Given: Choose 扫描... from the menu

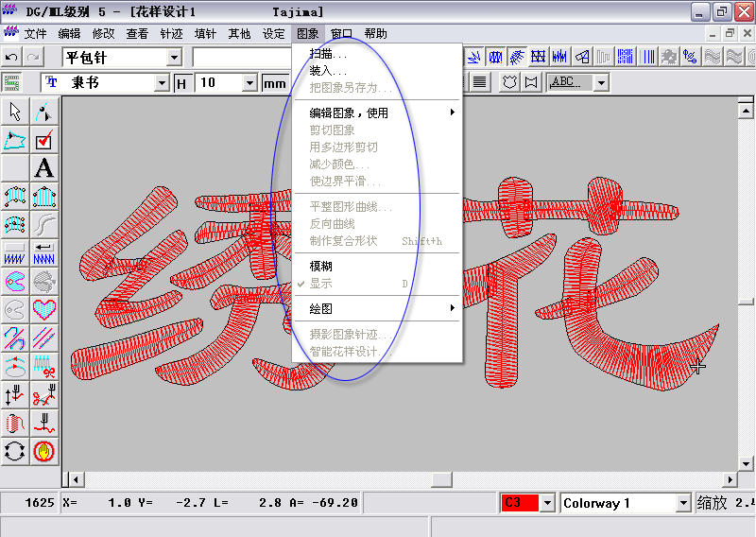Looking at the screenshot, I should (x=328, y=54).
